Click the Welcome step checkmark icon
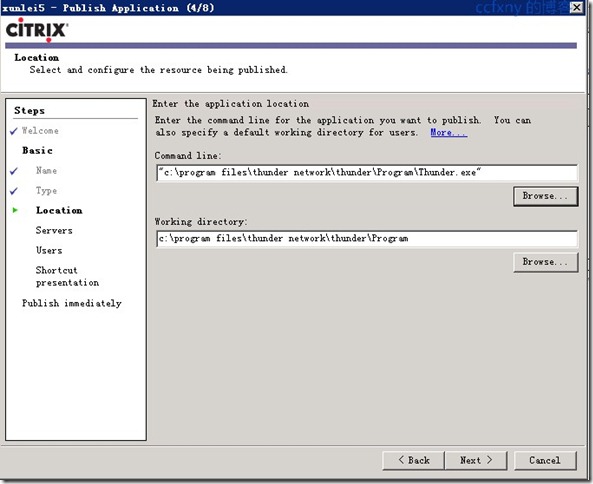The height and width of the screenshot is (484, 593). [14, 131]
